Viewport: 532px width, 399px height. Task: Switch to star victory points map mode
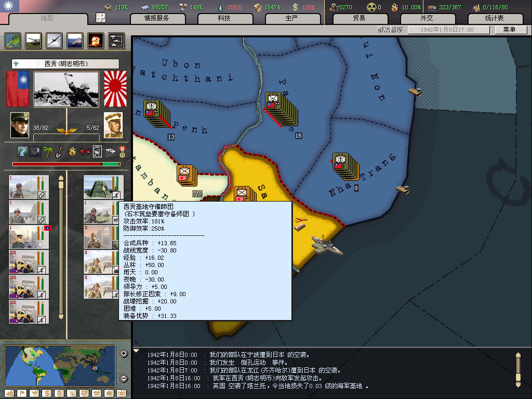pyautogui.click(x=122, y=393)
